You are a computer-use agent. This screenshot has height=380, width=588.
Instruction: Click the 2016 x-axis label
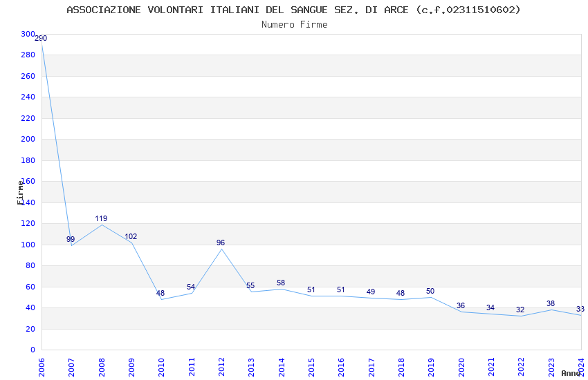342,365
